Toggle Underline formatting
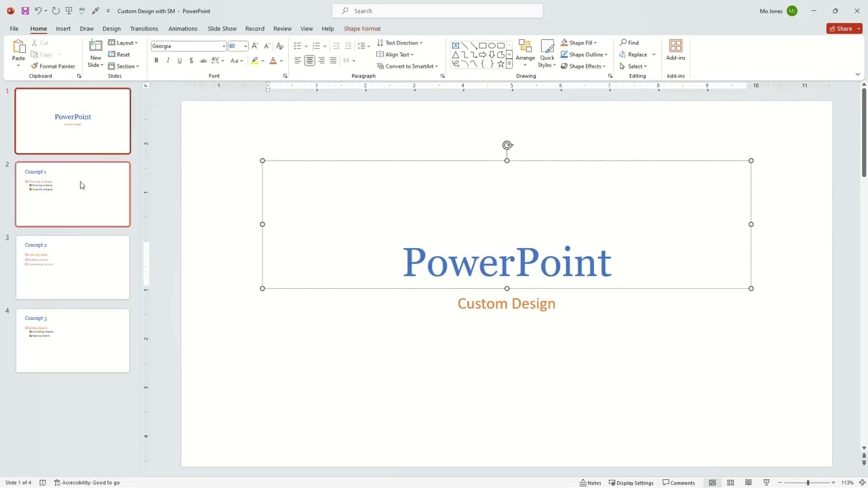This screenshot has width=868, height=488. click(179, 61)
